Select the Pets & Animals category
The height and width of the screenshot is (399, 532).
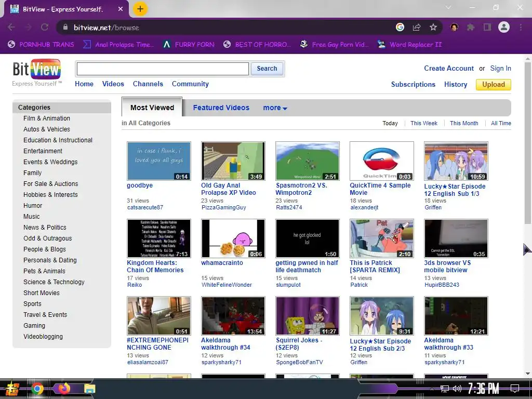pyautogui.click(x=45, y=271)
